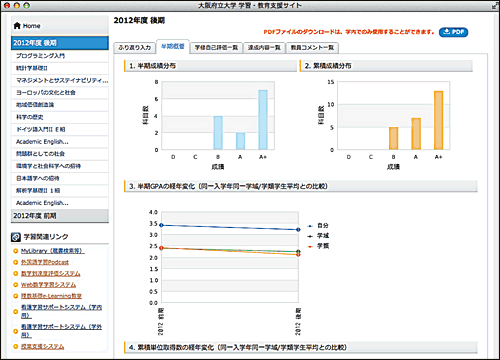Click the blue 自分 legend marker
Screen dimensions: 500x360
pos(310,226)
